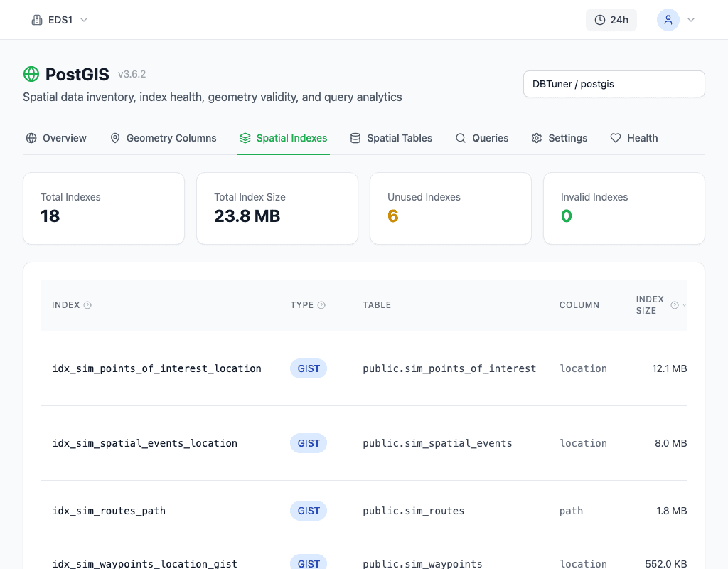Viewport: 728px width, 569px height.
Task: Click the building icon next to EDS1
Action: point(37,20)
